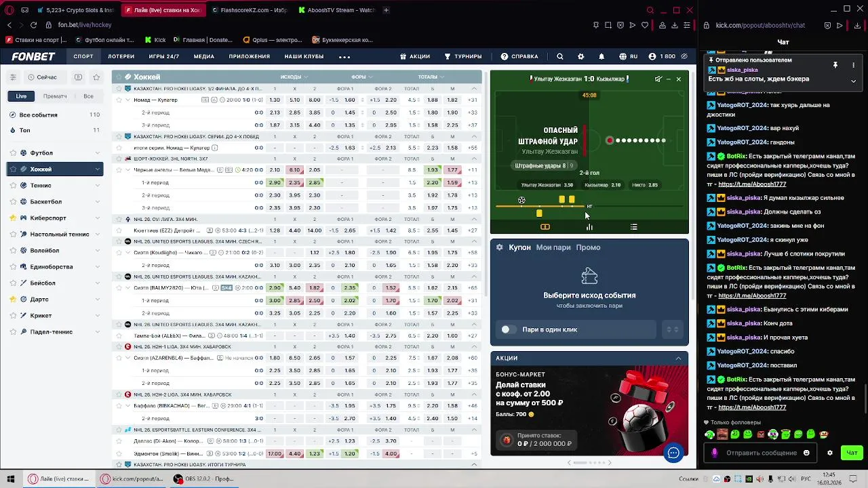Open the Kick bookmark in bookmarks bar
This screenshot has width=868, height=488.
pos(155,40)
